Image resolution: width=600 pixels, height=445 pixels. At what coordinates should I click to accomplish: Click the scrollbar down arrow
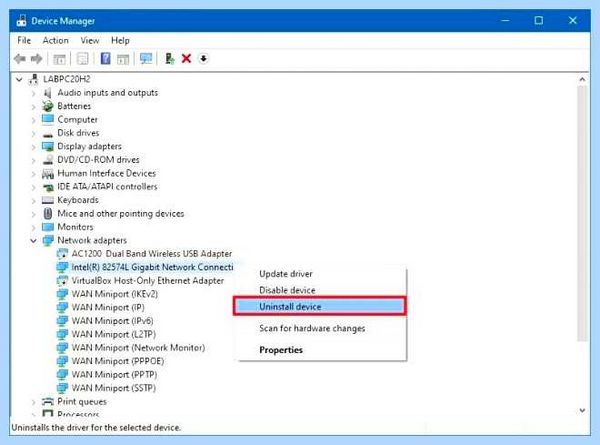582,411
